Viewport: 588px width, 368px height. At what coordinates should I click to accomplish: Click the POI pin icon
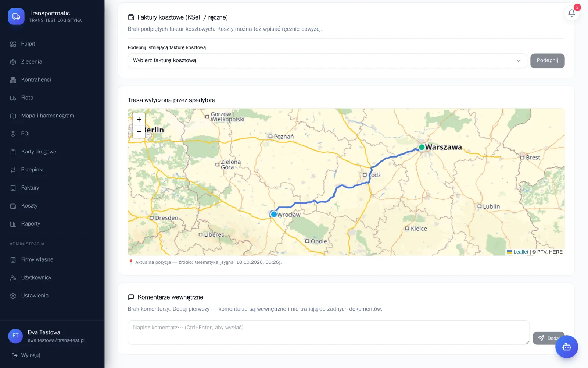click(13, 134)
